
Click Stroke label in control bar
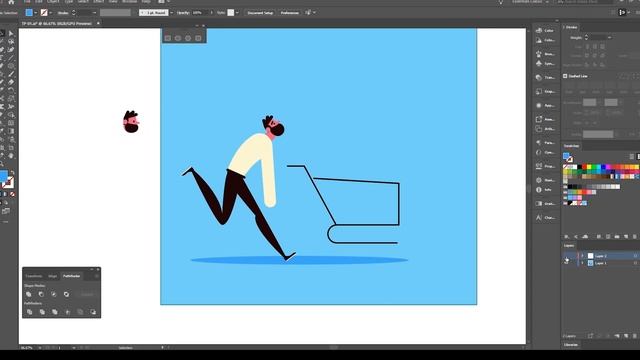[x=63, y=13]
